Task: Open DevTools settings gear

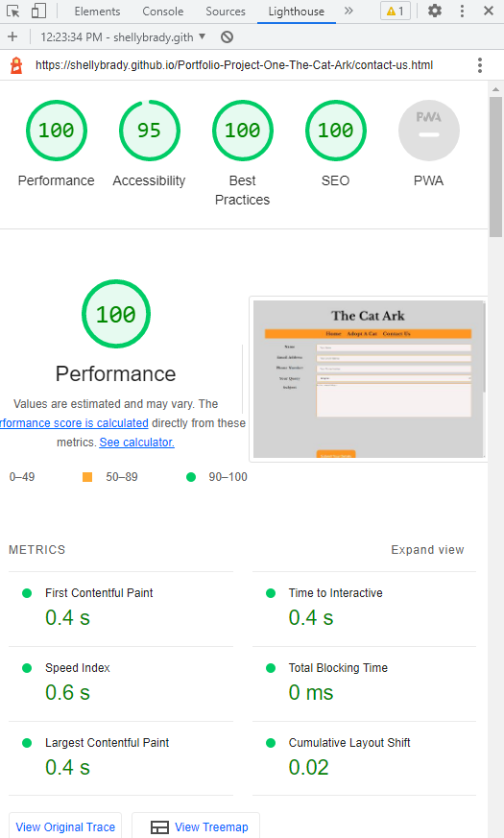Action: click(x=435, y=11)
